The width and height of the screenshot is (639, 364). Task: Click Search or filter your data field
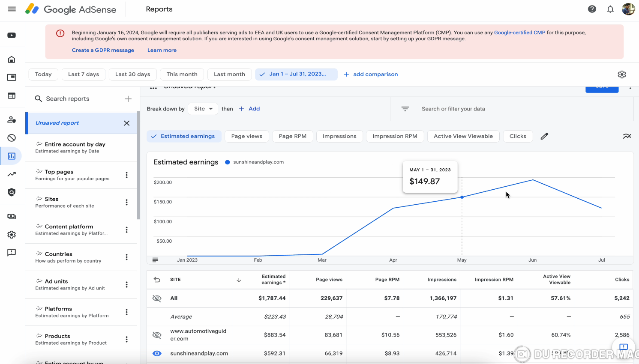[x=453, y=109]
